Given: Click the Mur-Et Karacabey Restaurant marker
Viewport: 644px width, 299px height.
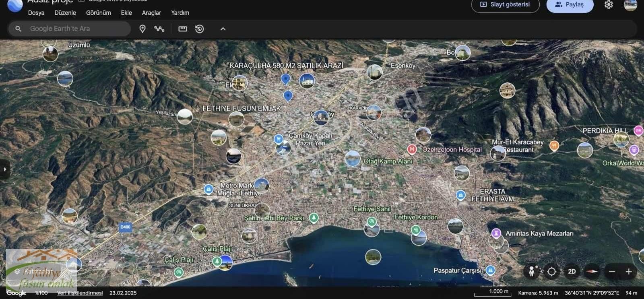Looking at the screenshot, I should coord(554,146).
